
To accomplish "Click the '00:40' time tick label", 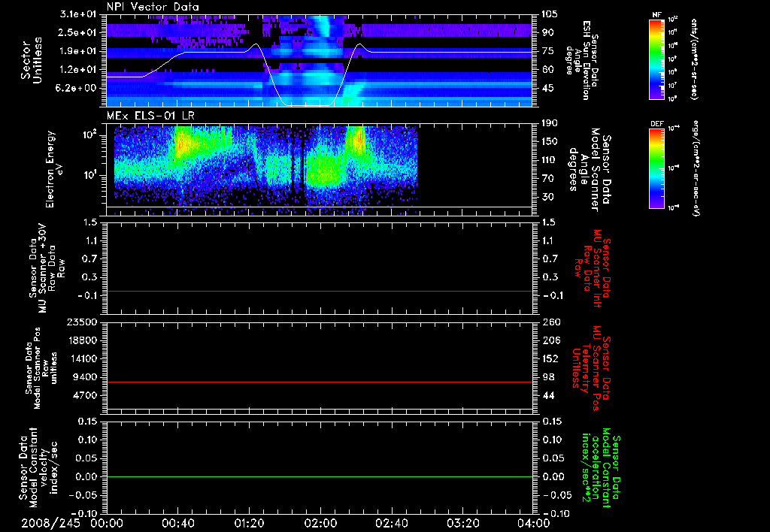I will [x=177, y=523].
